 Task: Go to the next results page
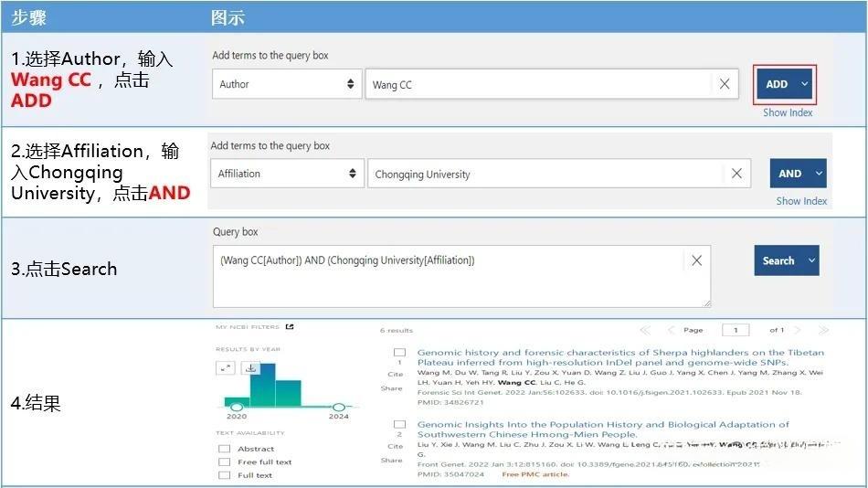pyautogui.click(x=798, y=330)
